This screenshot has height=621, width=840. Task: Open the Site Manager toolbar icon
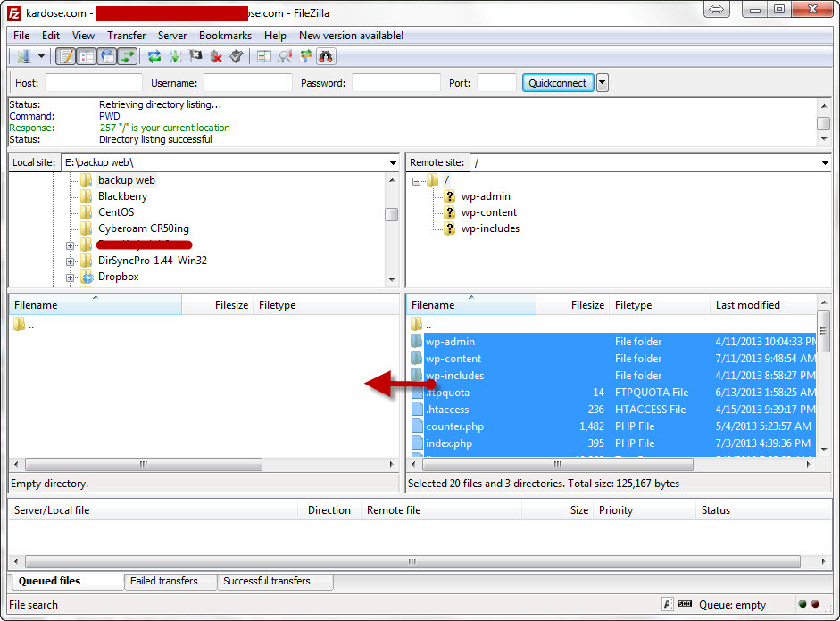pyautogui.click(x=23, y=56)
